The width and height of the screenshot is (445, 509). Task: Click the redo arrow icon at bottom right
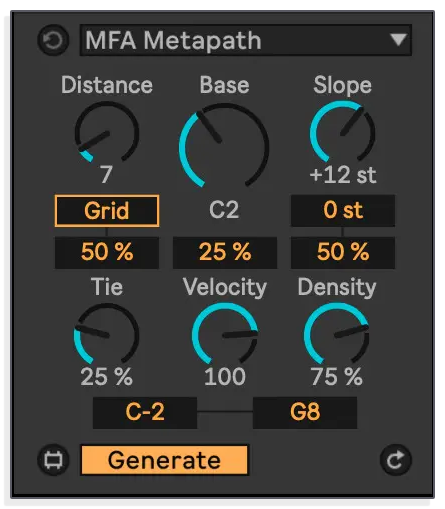tap(396, 460)
